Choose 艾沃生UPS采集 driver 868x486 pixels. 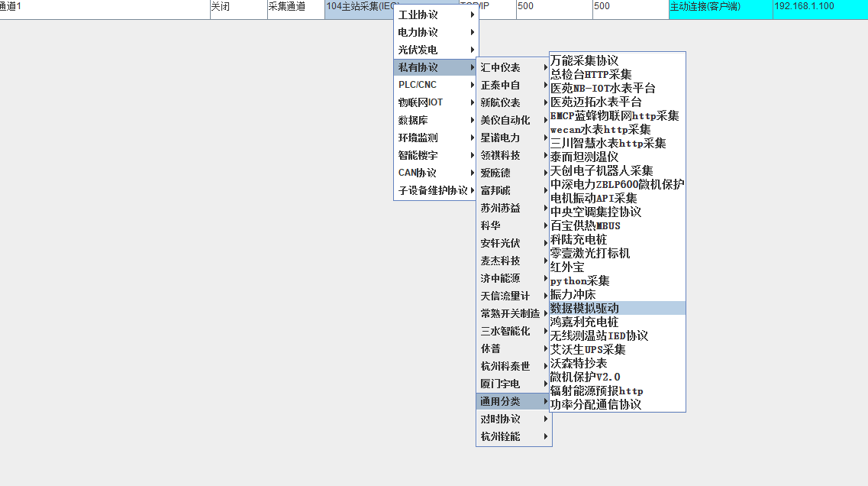[618, 349]
